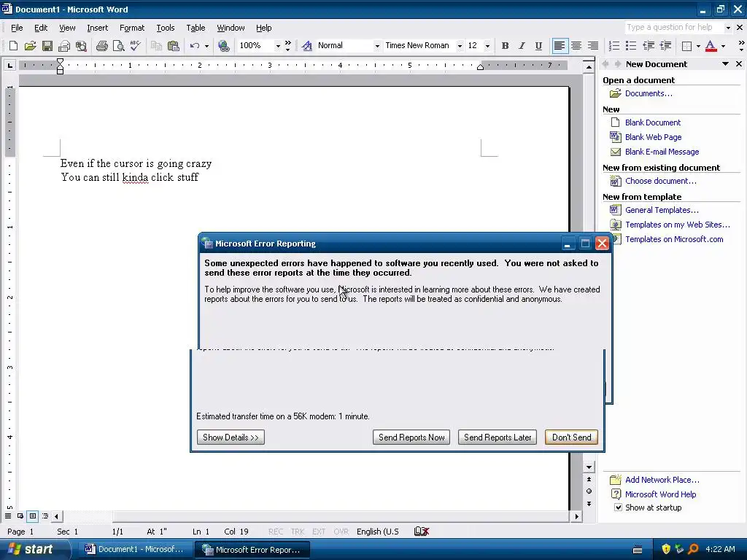Open the font color dropdown arrow
747x560 pixels.
coord(723,46)
